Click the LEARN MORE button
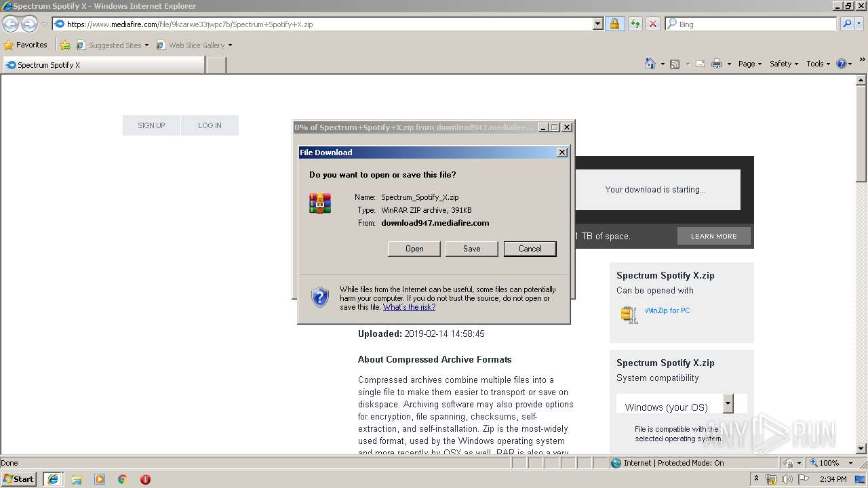Viewport: 868px width, 488px height. [714, 236]
